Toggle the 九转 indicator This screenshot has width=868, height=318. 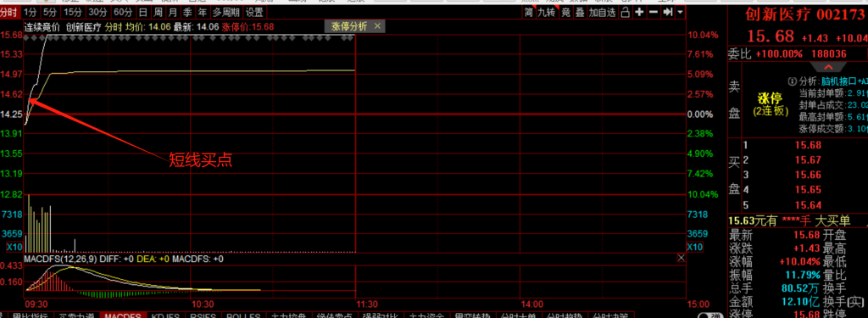(547, 12)
